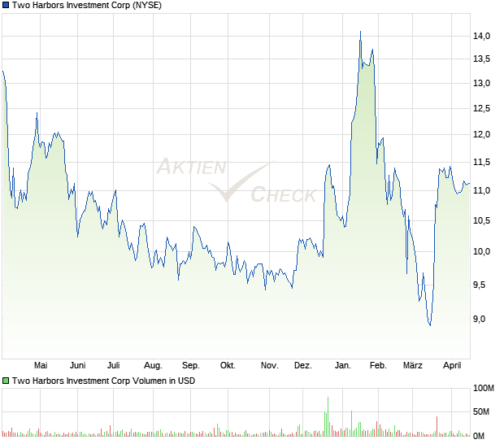The height and width of the screenshot is (444, 504).
Task: Click the 'Aug.' month label
Action: click(x=153, y=365)
